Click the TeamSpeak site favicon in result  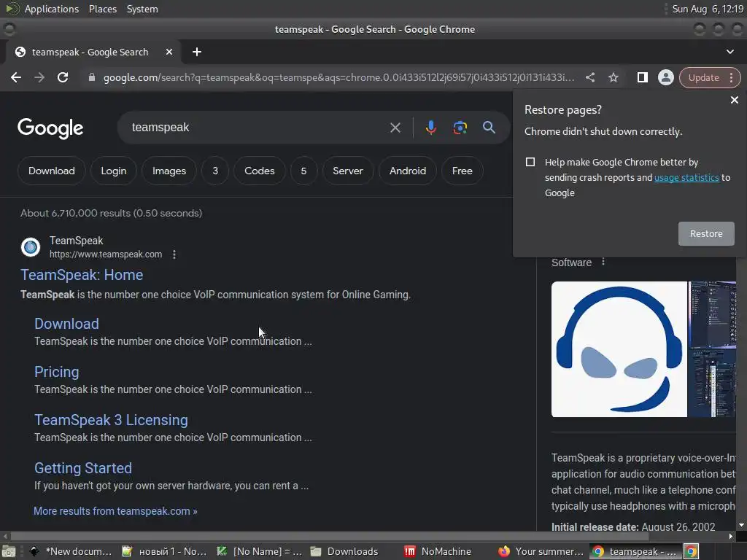31,247
